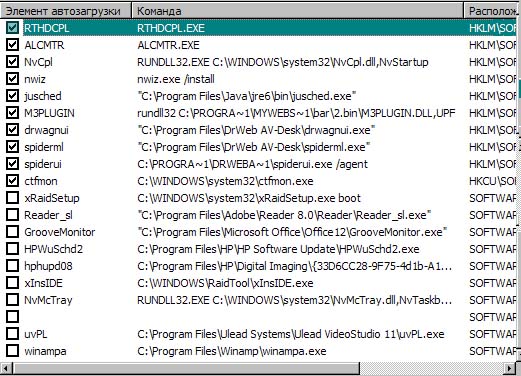521x376 pixels.
Task: Enable the NvMcTray checkbox
Action: pyautogui.click(x=12, y=300)
